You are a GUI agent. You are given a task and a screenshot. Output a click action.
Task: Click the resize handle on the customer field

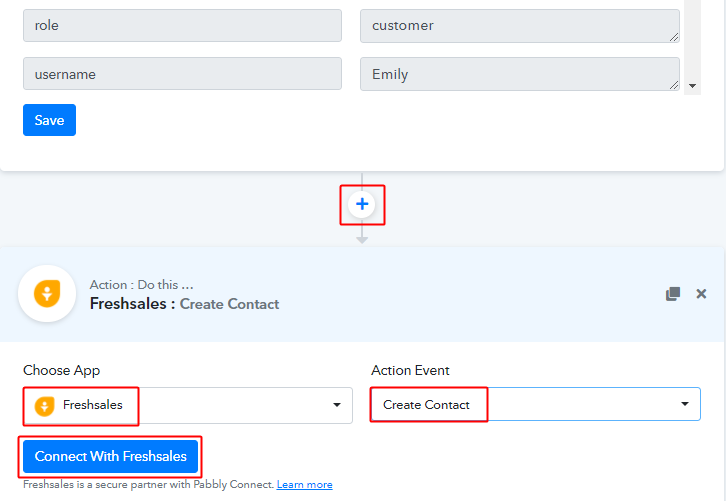pyautogui.click(x=674, y=37)
